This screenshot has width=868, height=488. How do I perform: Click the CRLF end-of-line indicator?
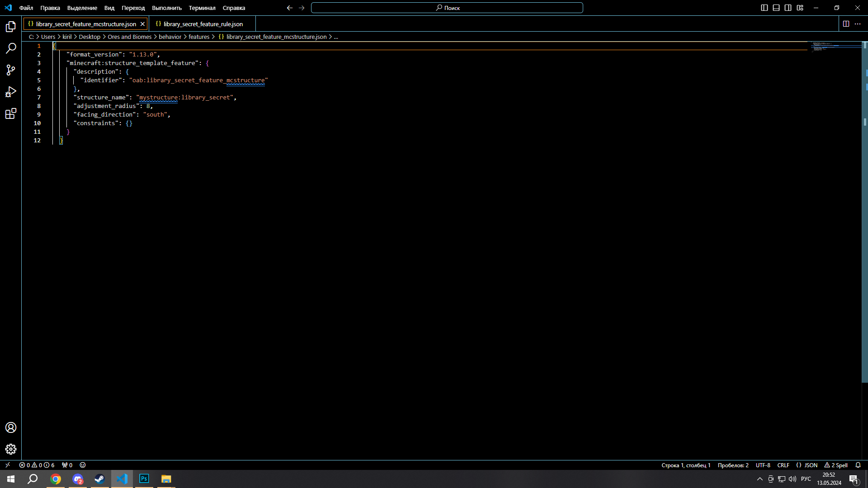(783, 465)
